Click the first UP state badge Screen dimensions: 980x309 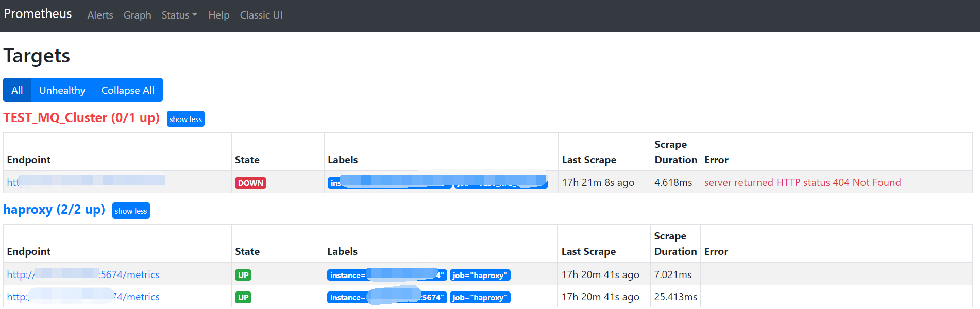243,274
